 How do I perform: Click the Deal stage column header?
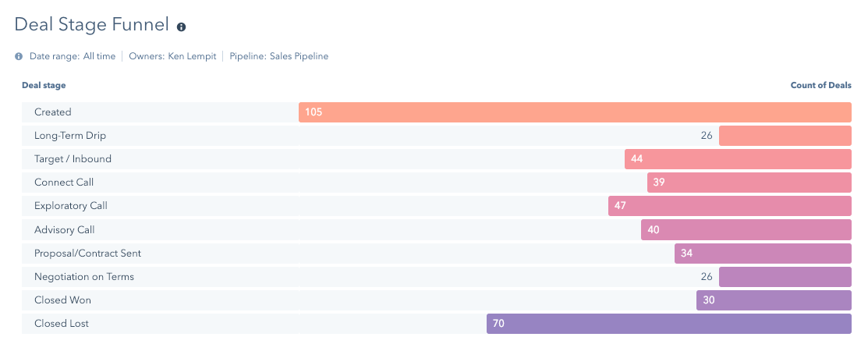[x=44, y=85]
